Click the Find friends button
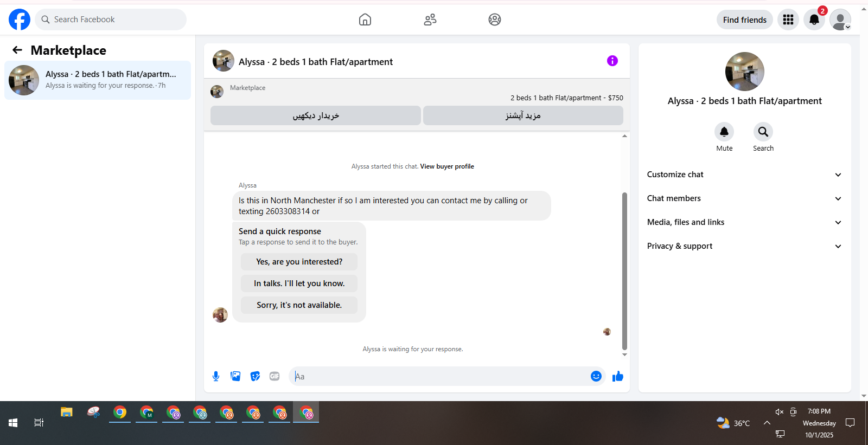Image resolution: width=868 pixels, height=445 pixels. click(745, 20)
